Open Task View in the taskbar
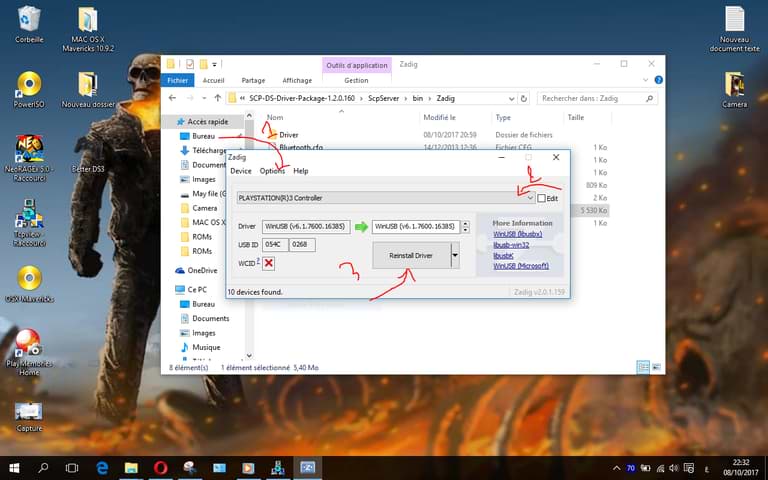 pyautogui.click(x=72, y=468)
